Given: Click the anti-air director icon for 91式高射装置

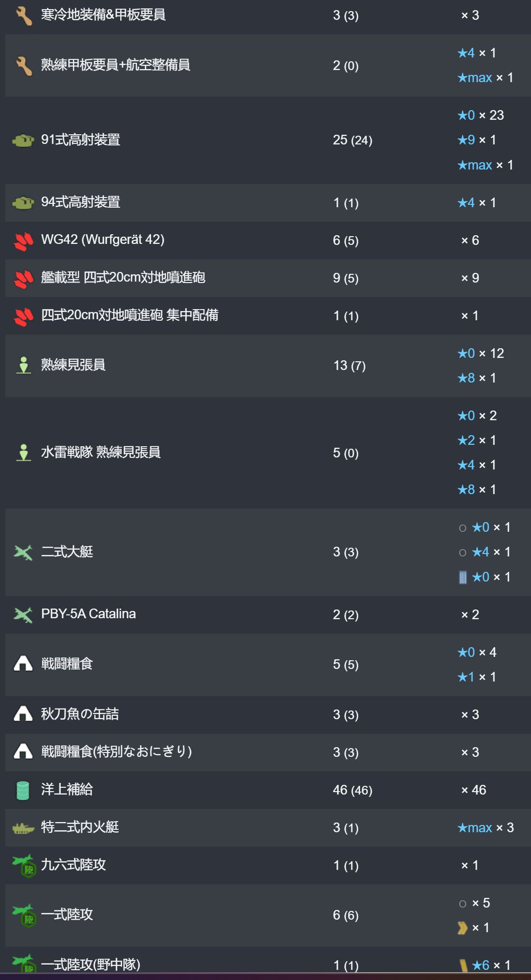Looking at the screenshot, I should (x=23, y=141).
